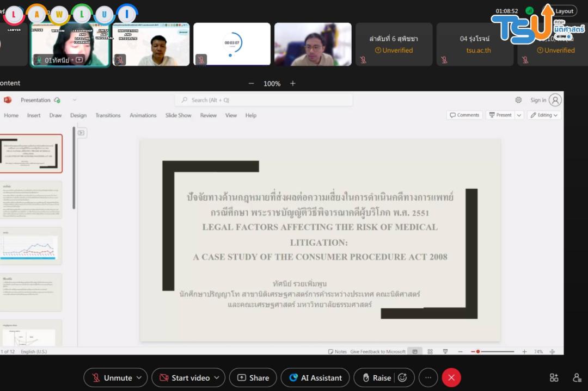Click the slide zoom out minus icon
Image resolution: width=588 pixels, height=391 pixels.
click(x=461, y=352)
